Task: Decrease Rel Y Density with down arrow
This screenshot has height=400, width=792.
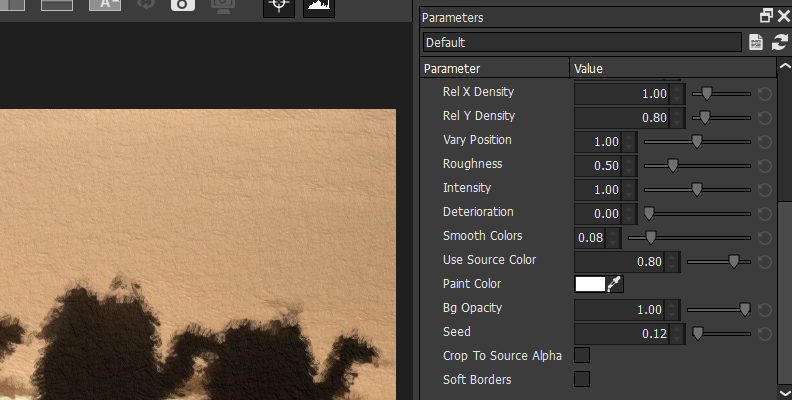Action: pos(677,123)
